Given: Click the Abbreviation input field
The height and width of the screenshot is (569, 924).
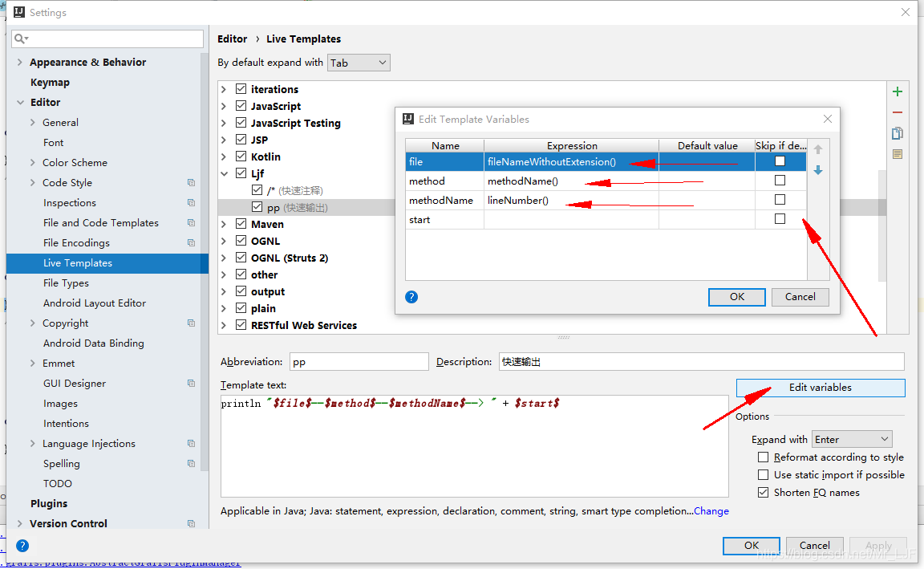Looking at the screenshot, I should (x=359, y=361).
